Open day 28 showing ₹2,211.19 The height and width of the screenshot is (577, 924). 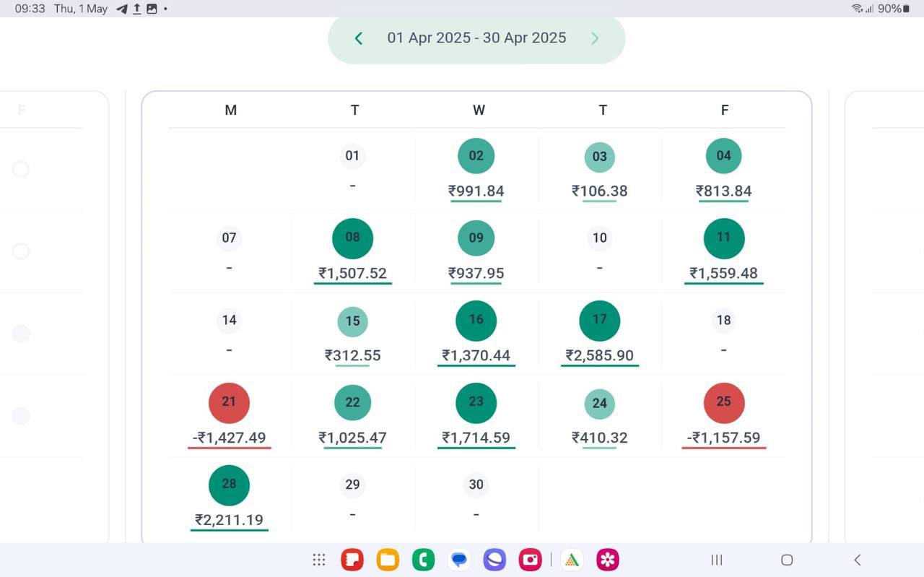coord(229,485)
